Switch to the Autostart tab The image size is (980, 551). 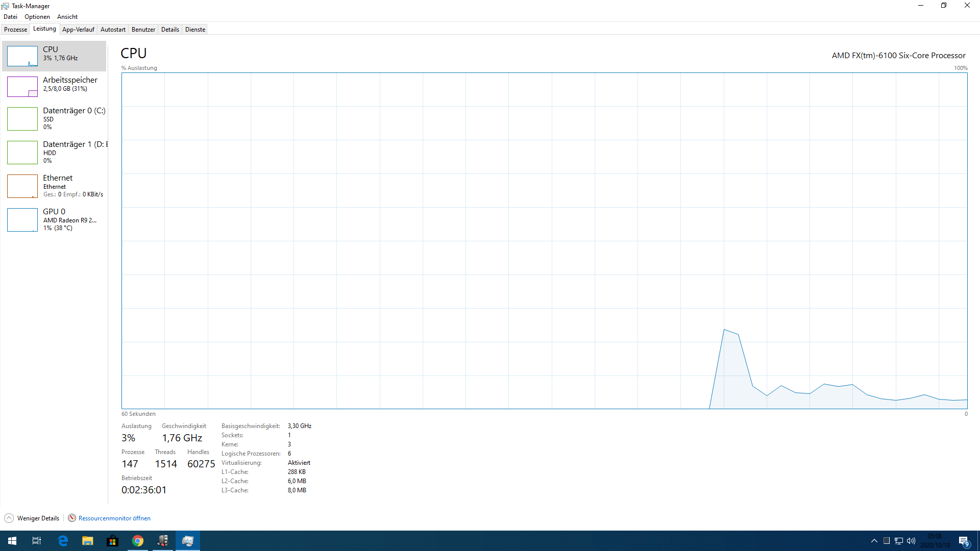113,30
